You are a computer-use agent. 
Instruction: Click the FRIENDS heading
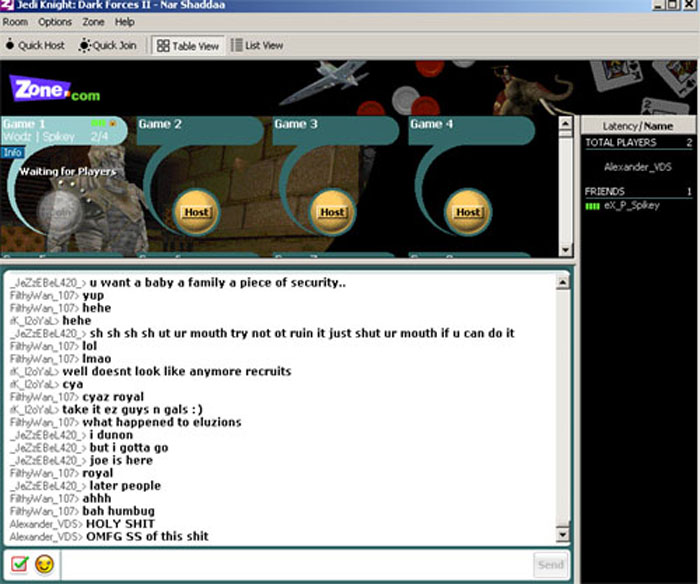point(604,192)
